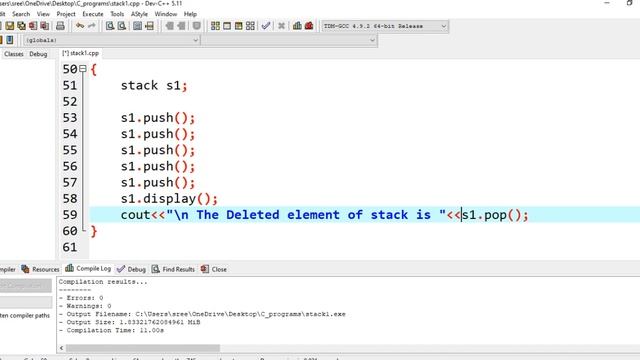Viewport: 640px width, 360px height.
Task: Click the Close All files toolbar icon
Action: tap(44, 26)
